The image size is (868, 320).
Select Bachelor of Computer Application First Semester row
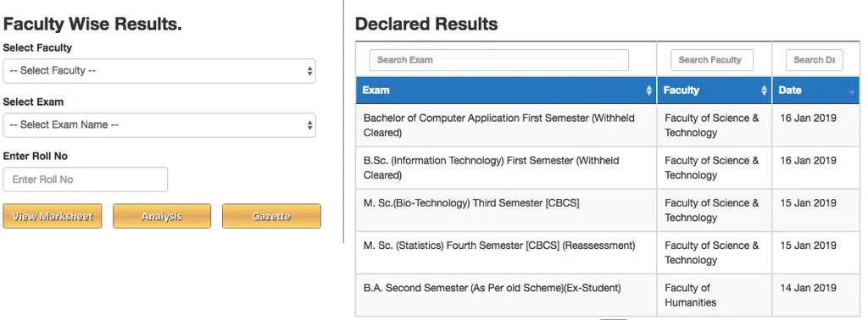click(x=608, y=125)
